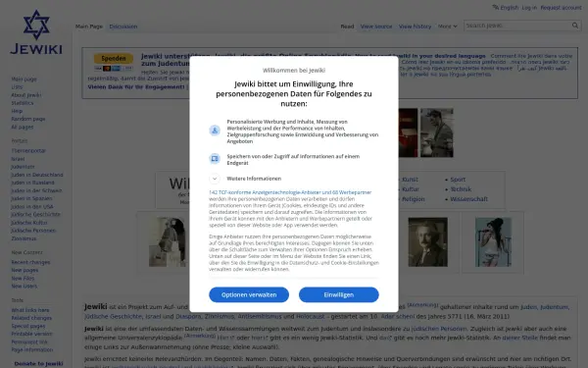
Task: Open the man with cap photo thumbnail
Action: (x=437, y=132)
